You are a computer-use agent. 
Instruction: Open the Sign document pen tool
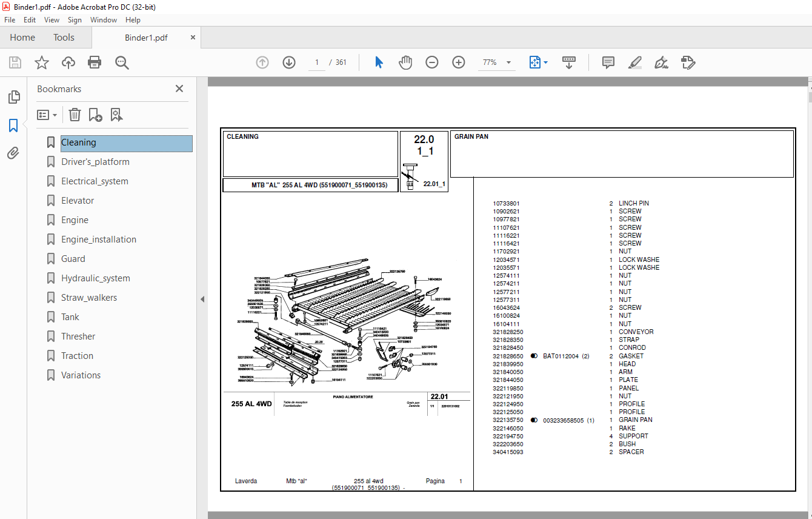point(661,62)
